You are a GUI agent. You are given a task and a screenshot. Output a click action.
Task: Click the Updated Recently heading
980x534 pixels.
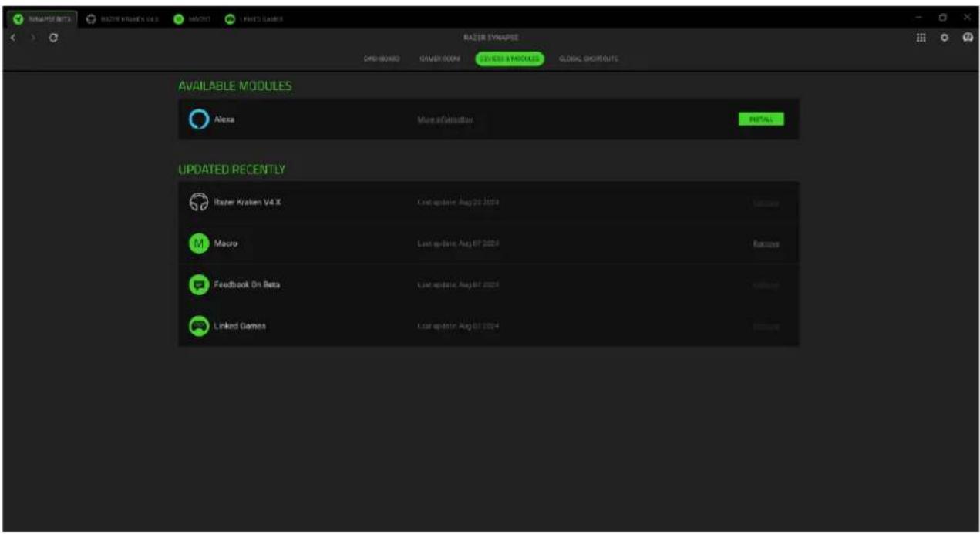(x=232, y=169)
